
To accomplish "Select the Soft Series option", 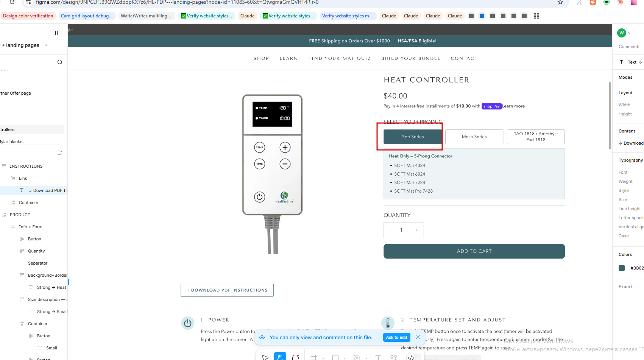I will [x=413, y=137].
